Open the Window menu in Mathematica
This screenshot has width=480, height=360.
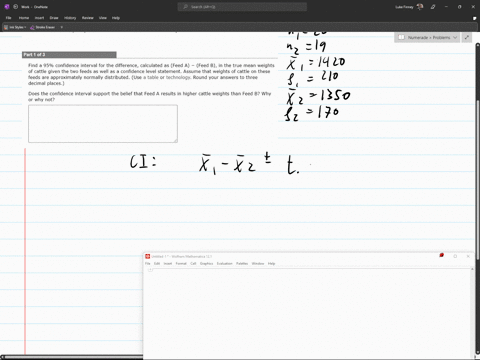click(258, 264)
